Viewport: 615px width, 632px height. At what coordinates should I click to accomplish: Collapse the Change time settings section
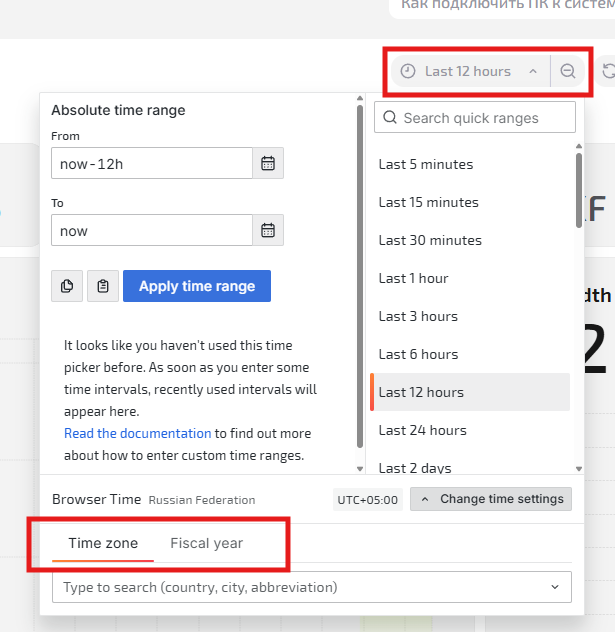[491, 498]
